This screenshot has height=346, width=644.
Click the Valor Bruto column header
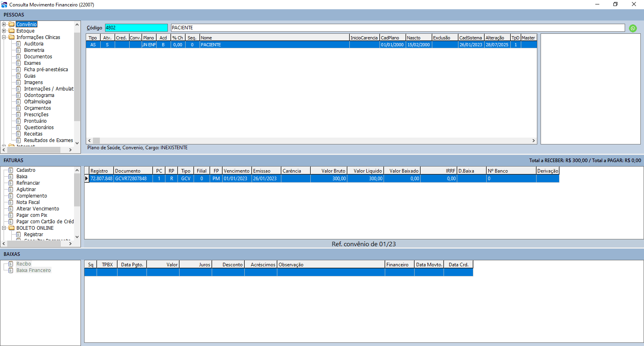328,171
